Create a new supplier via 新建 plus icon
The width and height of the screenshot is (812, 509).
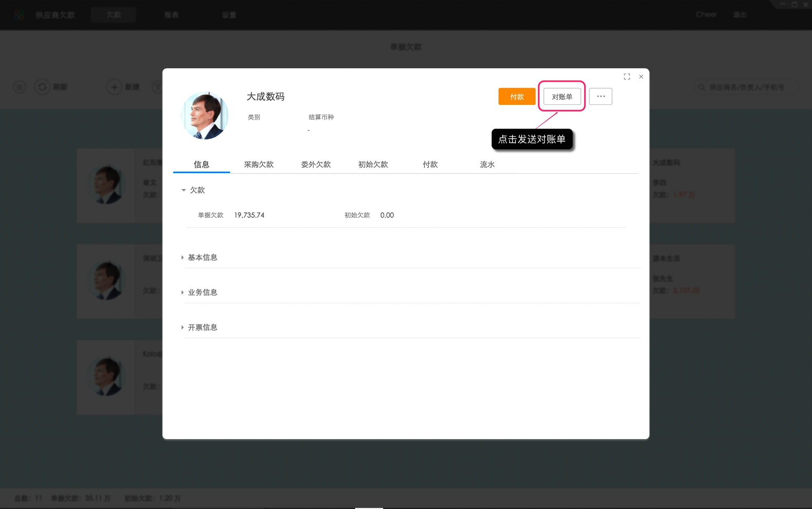point(114,87)
